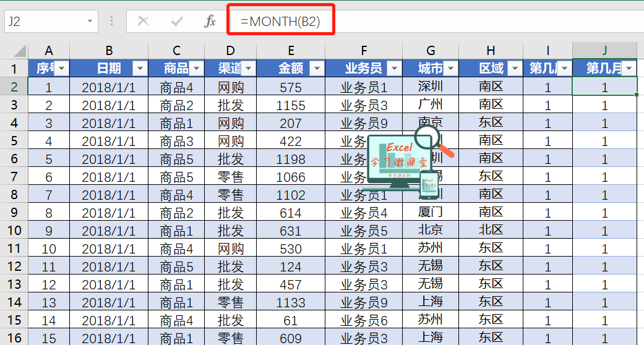Open the column I header filter dropdown

click(x=564, y=68)
